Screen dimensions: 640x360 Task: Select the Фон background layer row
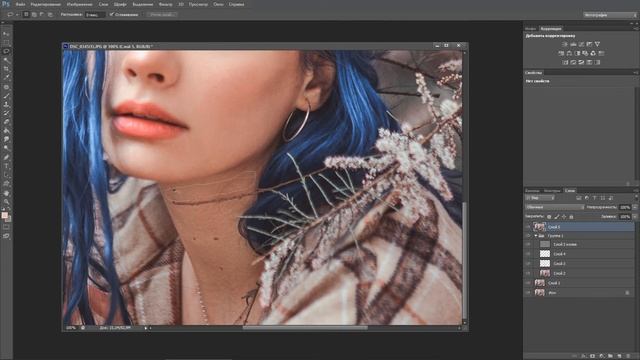pyautogui.click(x=580, y=293)
